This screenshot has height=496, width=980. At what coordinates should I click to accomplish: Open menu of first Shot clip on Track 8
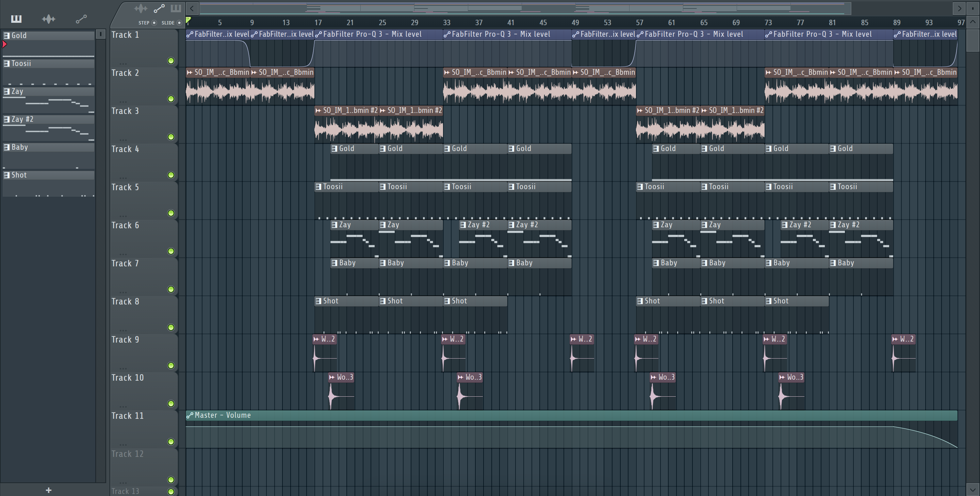(x=318, y=301)
